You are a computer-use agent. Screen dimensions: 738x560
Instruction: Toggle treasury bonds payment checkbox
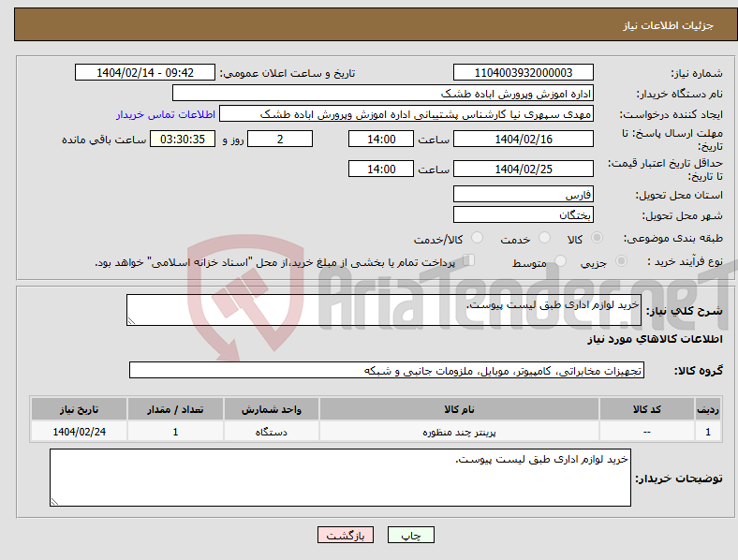click(468, 260)
